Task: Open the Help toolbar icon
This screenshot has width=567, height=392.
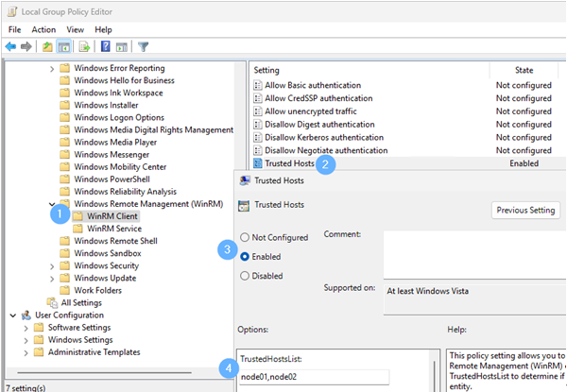Action: coord(105,46)
